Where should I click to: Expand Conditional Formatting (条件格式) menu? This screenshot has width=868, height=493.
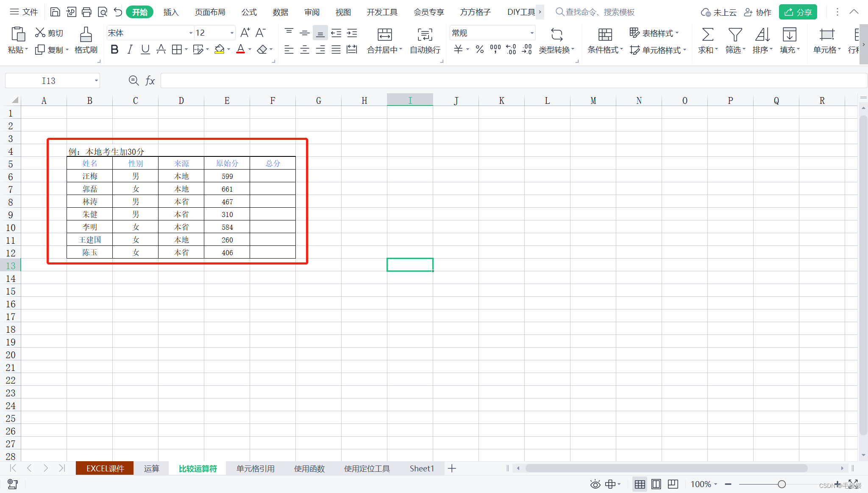622,50
